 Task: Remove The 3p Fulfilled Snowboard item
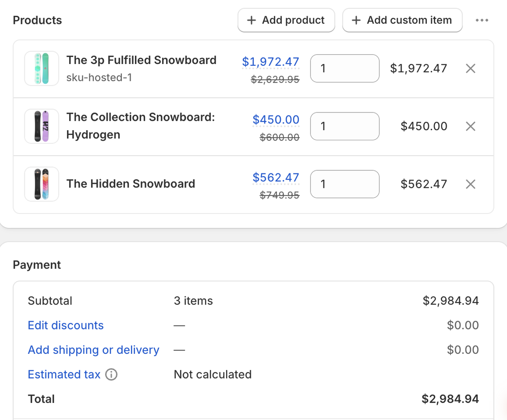pyautogui.click(x=470, y=68)
